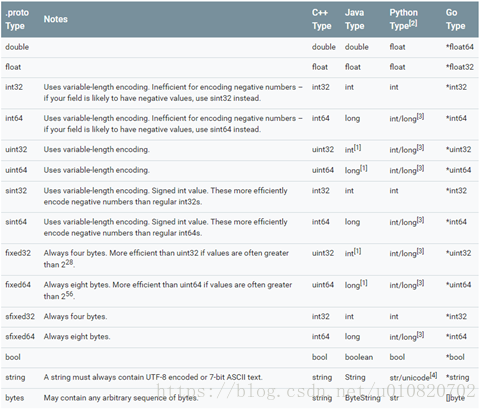Click 'str' Python type in bytes row
This screenshot has height=411, width=487.
click(x=394, y=398)
